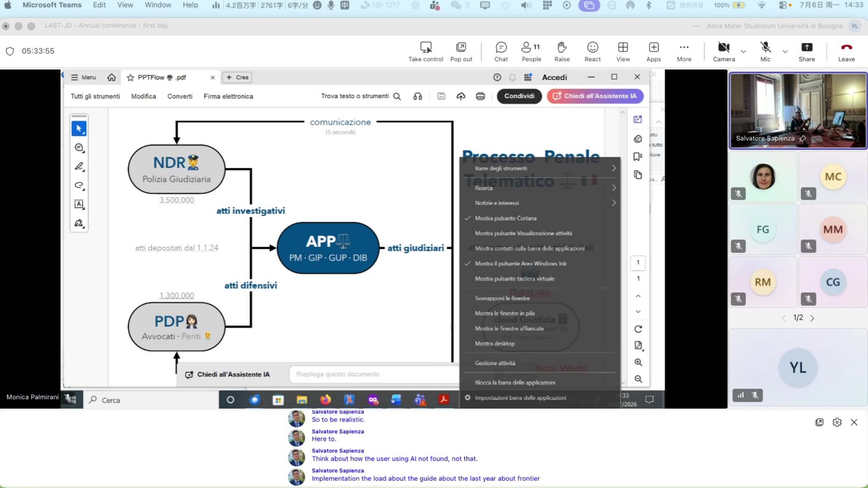The image size is (868, 488).
Task: Open the Share content tray
Action: point(807,52)
